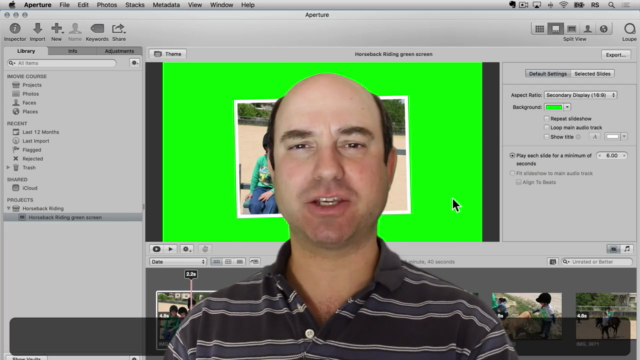Open the Stacks menu

135,5
